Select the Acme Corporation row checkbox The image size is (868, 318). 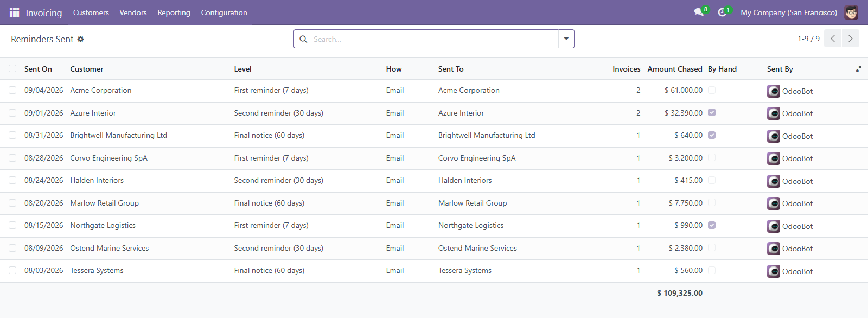12,90
